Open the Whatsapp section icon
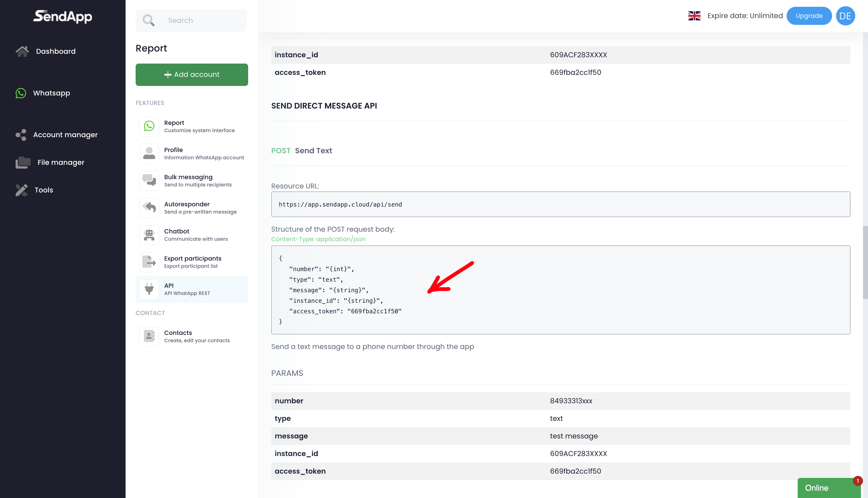868x498 pixels. tap(21, 93)
